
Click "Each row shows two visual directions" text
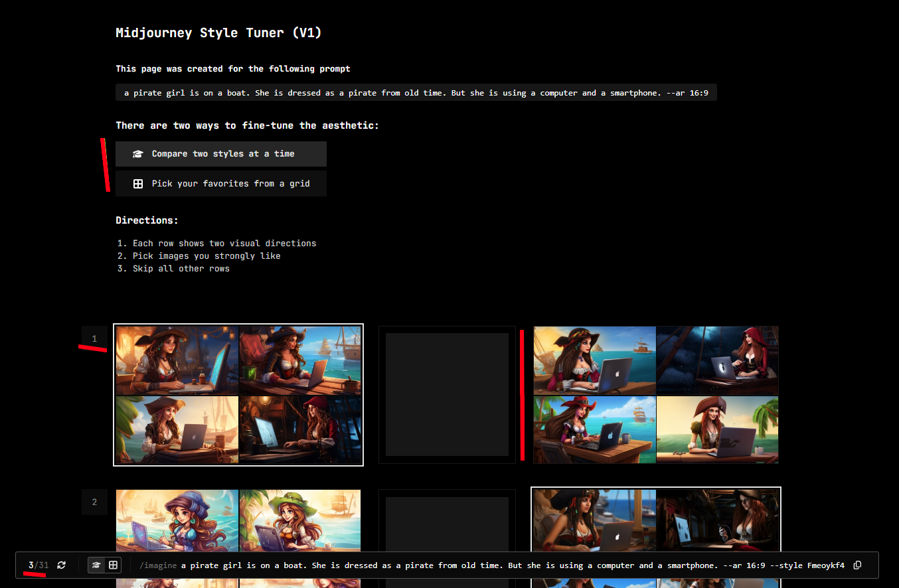point(224,244)
